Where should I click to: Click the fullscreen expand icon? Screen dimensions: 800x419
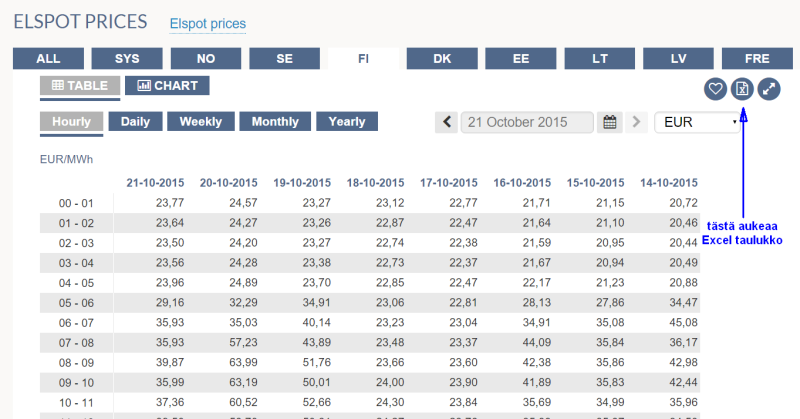(769, 89)
